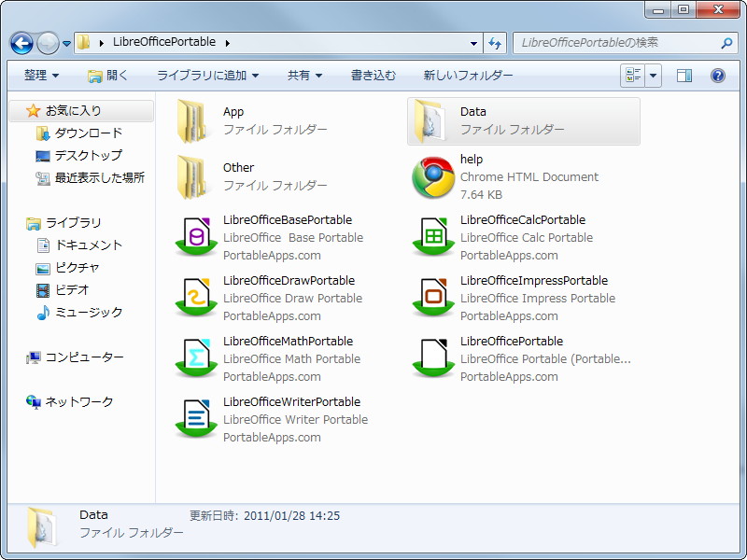
Task: Open the address bar history dropdown
Action: [474, 42]
